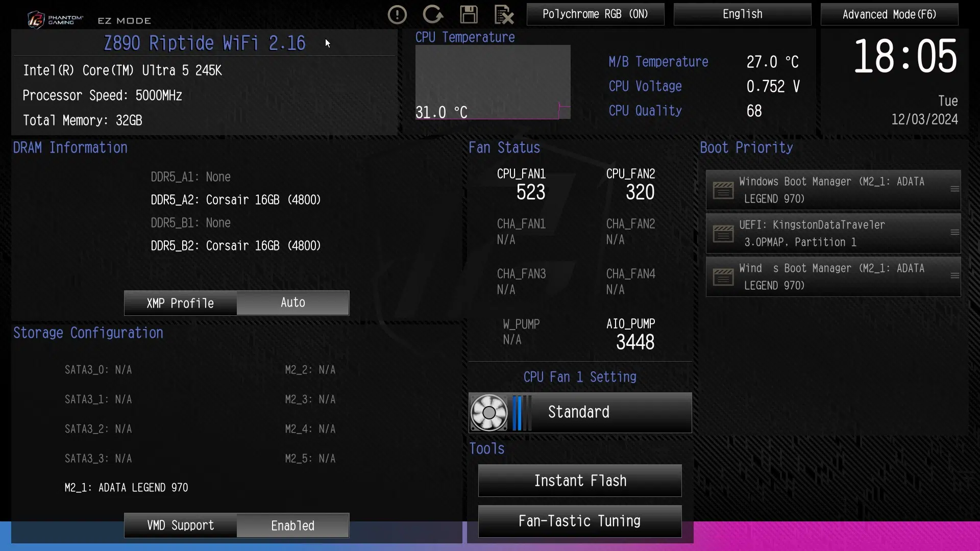Click M2_4: N/A storage entry
This screenshot has width=980, height=551.
point(310,429)
